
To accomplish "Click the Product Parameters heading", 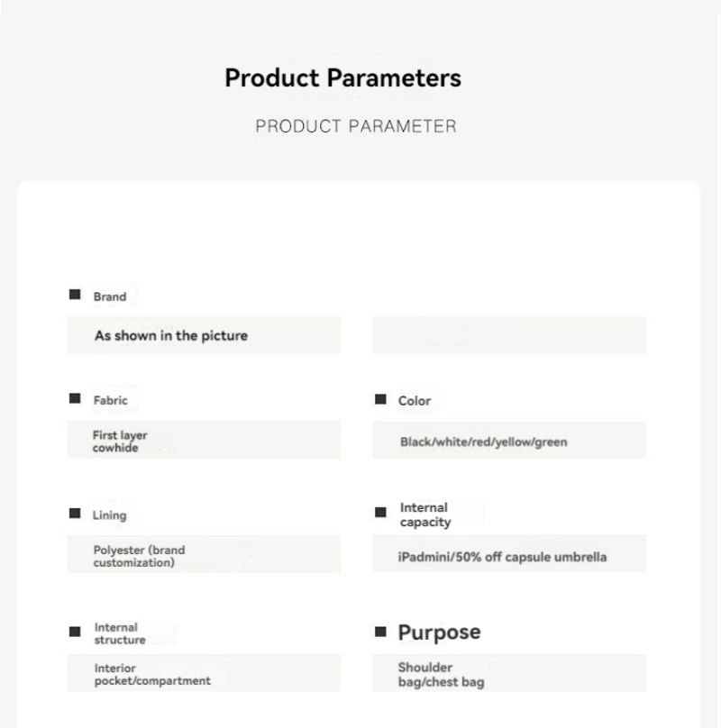I will click(342, 78).
